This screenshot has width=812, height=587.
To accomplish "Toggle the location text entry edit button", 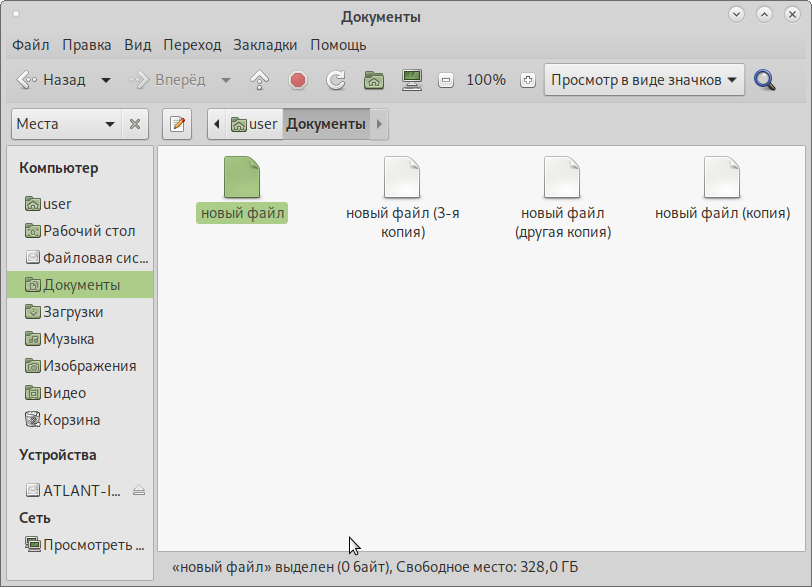I will pyautogui.click(x=177, y=124).
